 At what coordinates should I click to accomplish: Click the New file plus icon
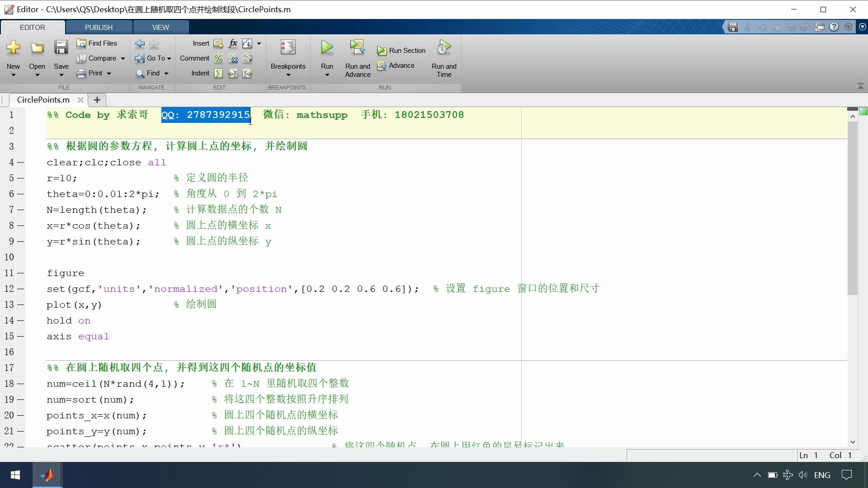click(x=13, y=47)
